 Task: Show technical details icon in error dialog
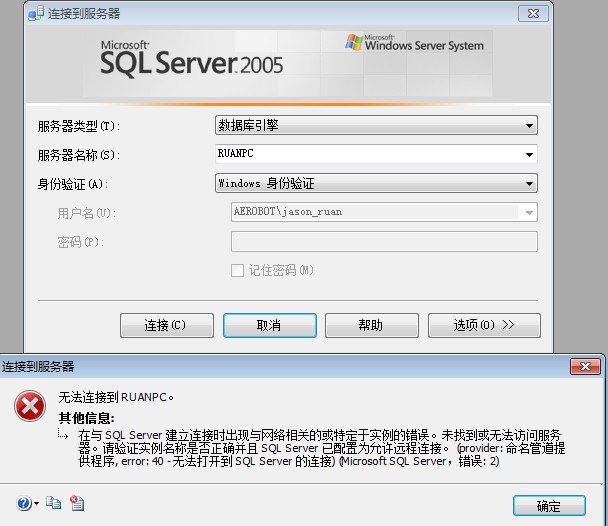click(x=77, y=503)
